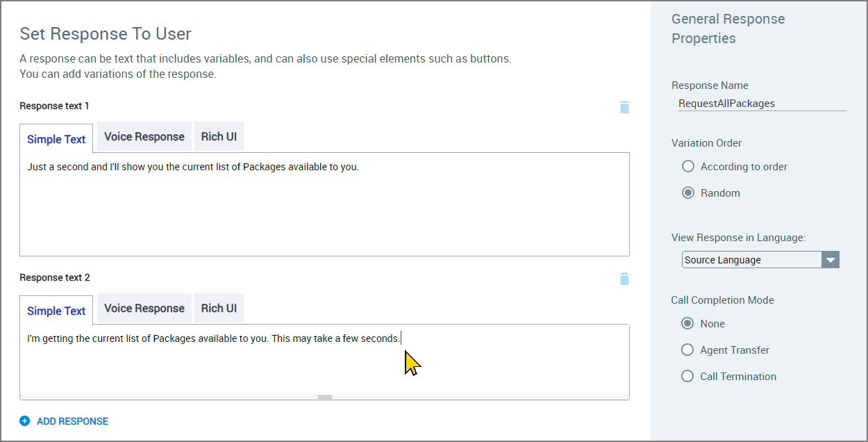Delete Response text 1 using trash icon

tap(624, 107)
